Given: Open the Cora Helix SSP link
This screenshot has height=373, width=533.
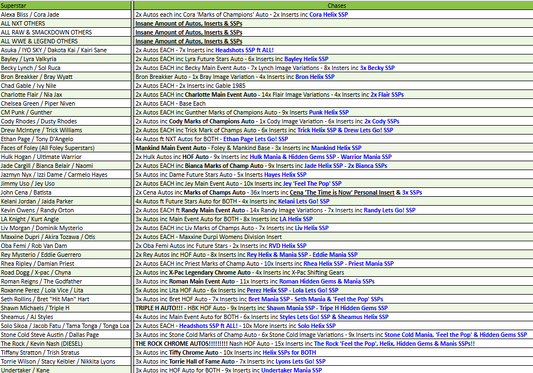Looking at the screenshot, I should point(328,15).
